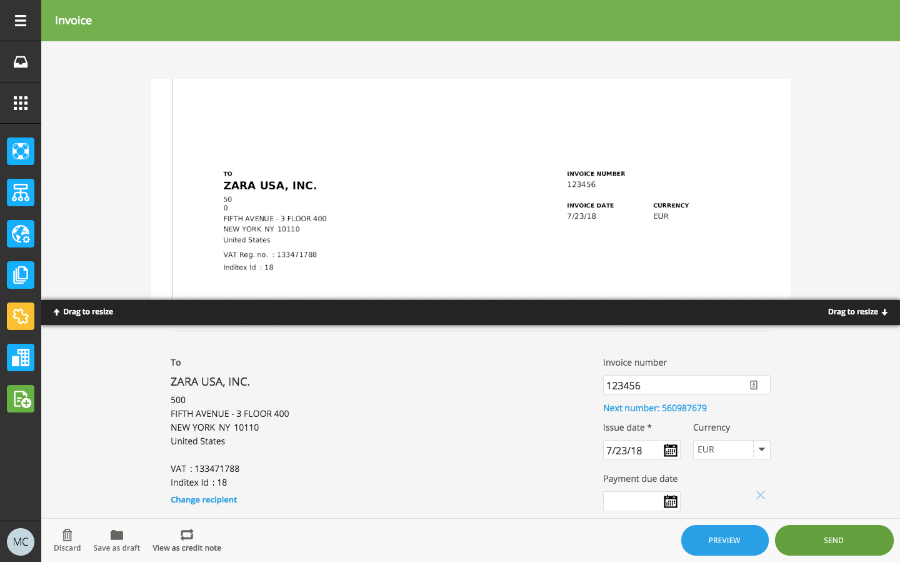Viewport: 900px width, 562px height.
Task: Open the lifebuoy support app
Action: (x=21, y=151)
